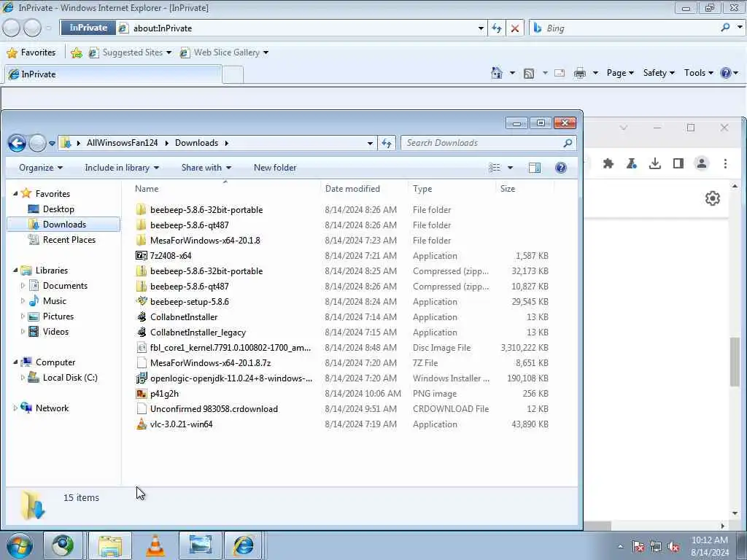Open the Share with dropdown

206,168
